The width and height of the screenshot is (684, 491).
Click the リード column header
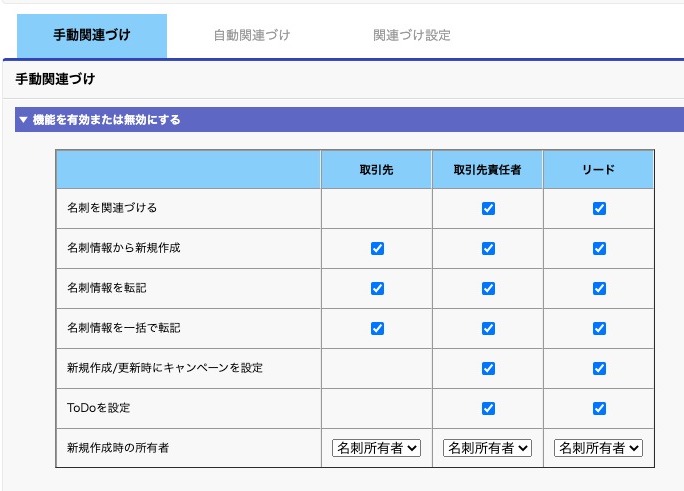point(598,170)
